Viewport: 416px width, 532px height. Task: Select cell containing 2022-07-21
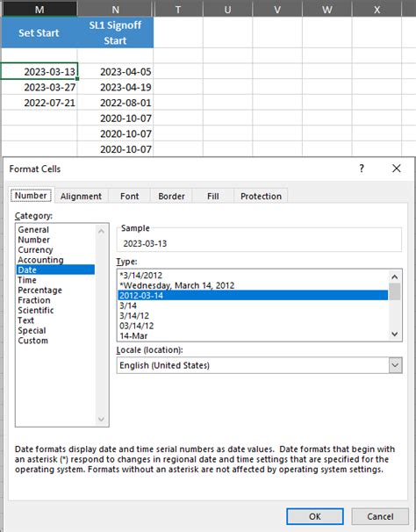click(39, 103)
